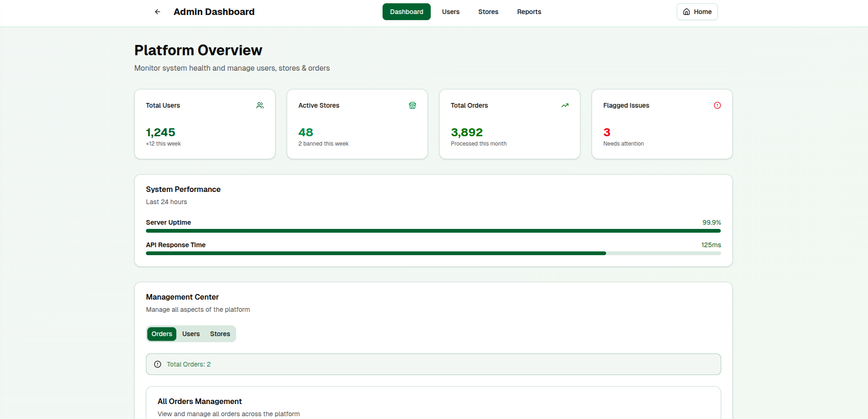This screenshot has height=419, width=868.
Task: Click the Total Users people icon
Action: pos(260,105)
